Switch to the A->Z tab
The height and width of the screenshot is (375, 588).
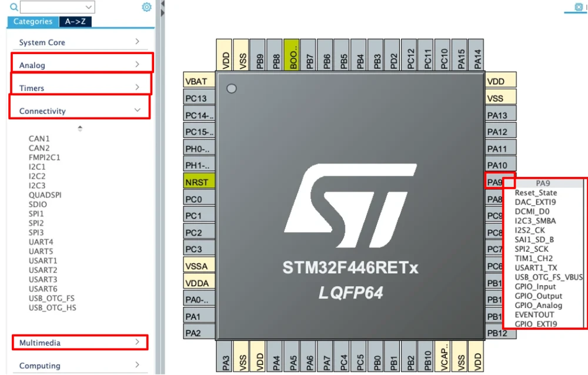point(75,21)
